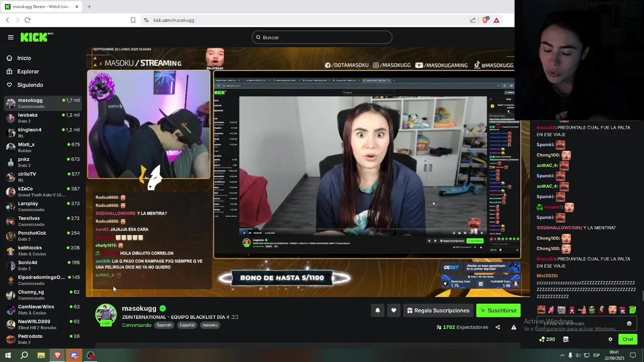The width and height of the screenshot is (644, 362).
Task: Click the Conversando category link
Action: pyautogui.click(x=136, y=325)
